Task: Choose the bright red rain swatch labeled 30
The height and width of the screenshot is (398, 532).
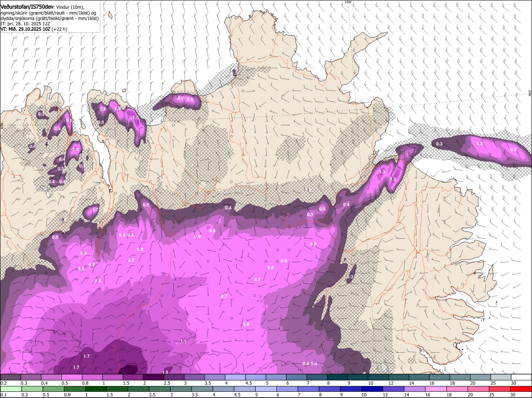Action: (521, 388)
